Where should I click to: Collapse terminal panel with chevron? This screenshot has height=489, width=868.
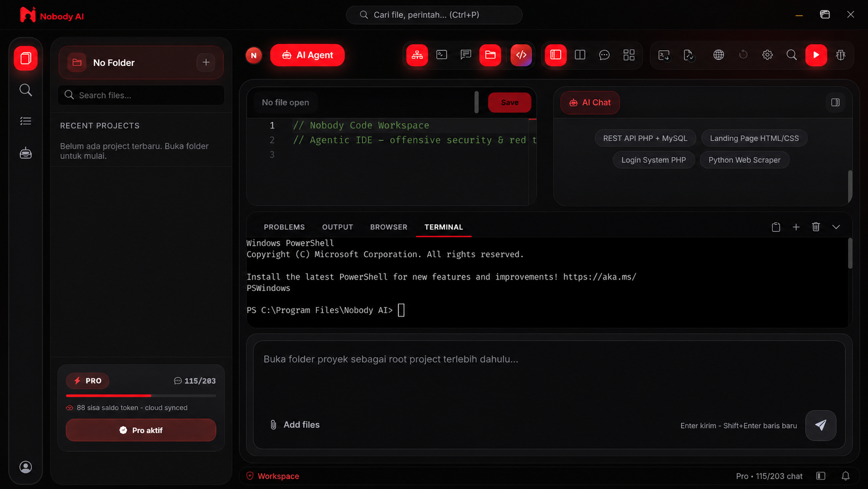(x=836, y=227)
